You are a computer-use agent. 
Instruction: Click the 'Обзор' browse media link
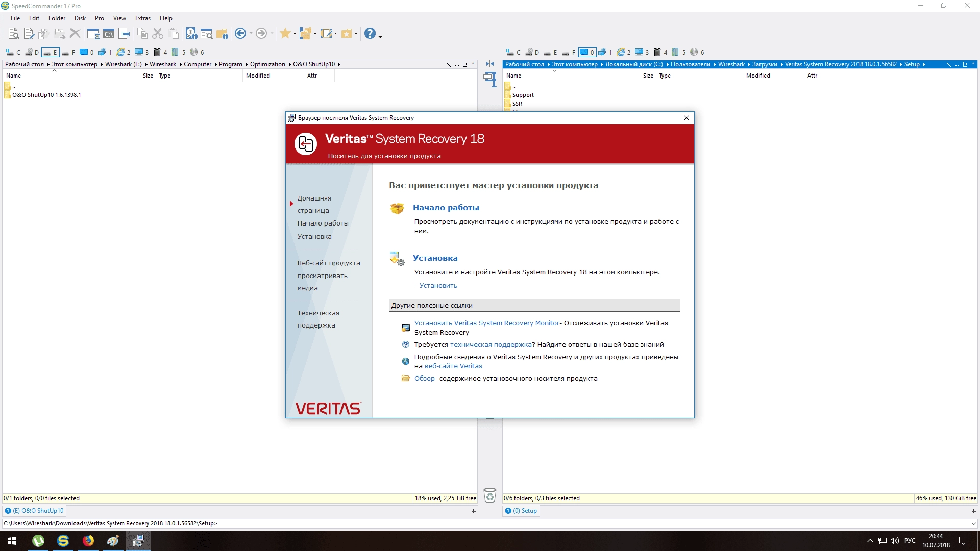[424, 379]
